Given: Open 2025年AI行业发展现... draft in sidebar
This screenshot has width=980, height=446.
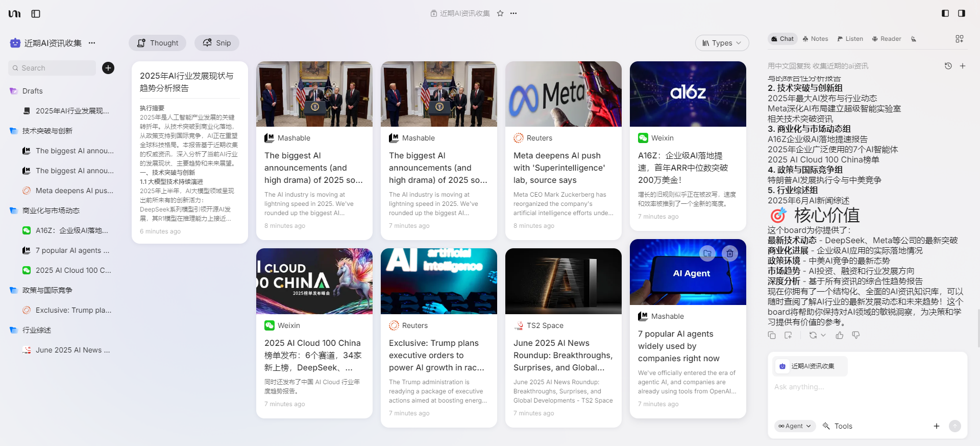Looking at the screenshot, I should point(66,111).
